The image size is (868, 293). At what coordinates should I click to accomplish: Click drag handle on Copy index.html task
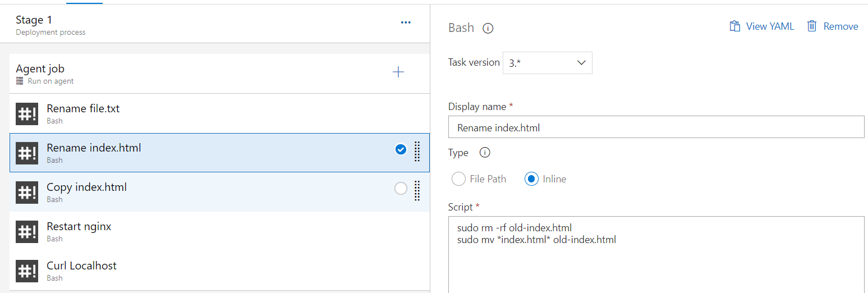pos(417,190)
